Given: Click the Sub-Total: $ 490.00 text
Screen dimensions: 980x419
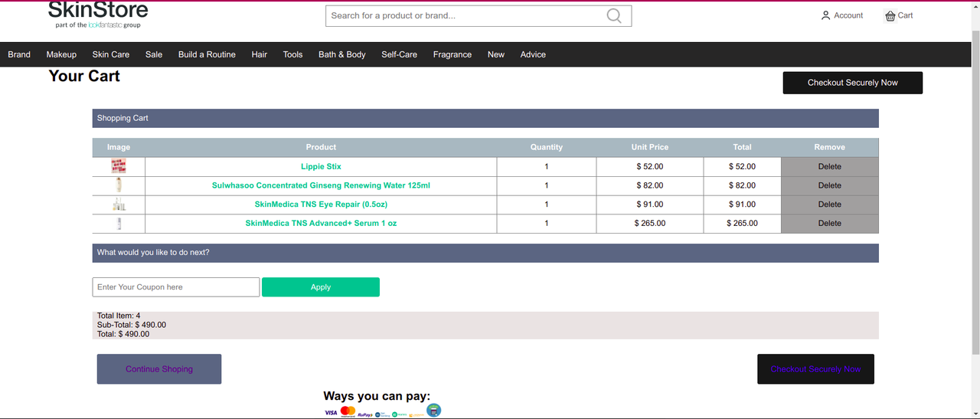Looking at the screenshot, I should click(x=132, y=325).
